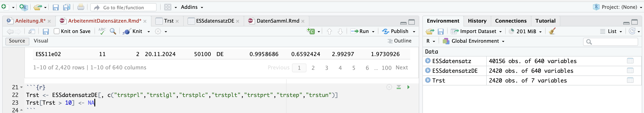Click the Save All documents icon

pyautogui.click(x=67, y=7)
